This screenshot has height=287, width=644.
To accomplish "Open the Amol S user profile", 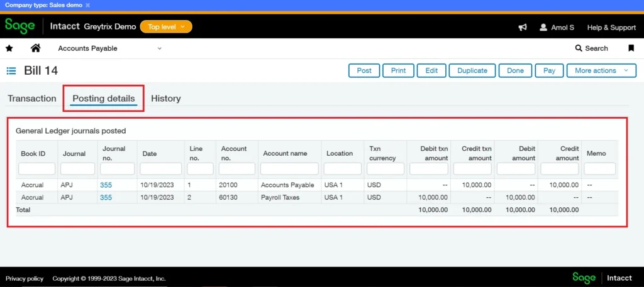I will click(x=557, y=28).
